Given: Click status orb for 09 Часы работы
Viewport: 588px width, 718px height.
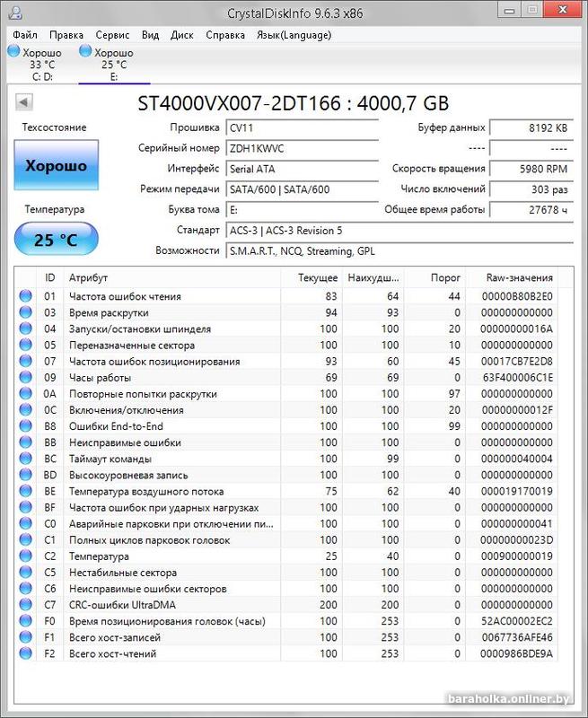Looking at the screenshot, I should point(26,377).
